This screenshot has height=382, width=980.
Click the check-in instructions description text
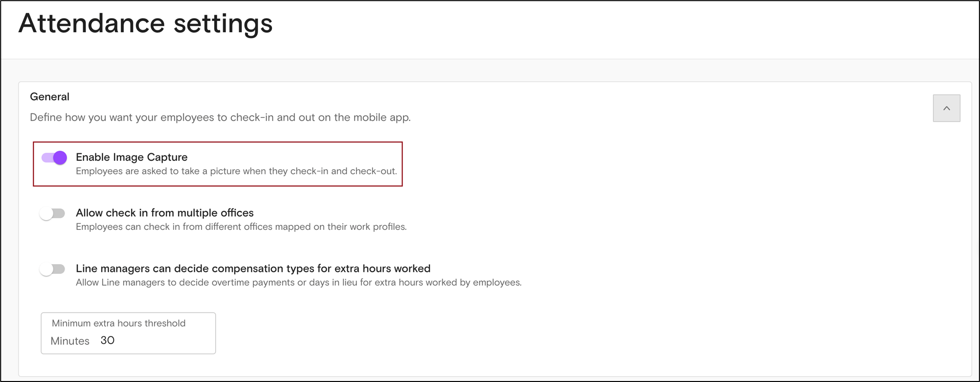pyautogui.click(x=221, y=117)
